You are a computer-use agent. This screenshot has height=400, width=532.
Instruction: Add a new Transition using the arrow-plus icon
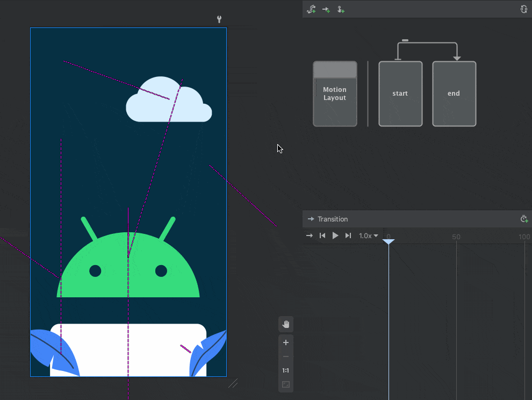[x=326, y=9]
